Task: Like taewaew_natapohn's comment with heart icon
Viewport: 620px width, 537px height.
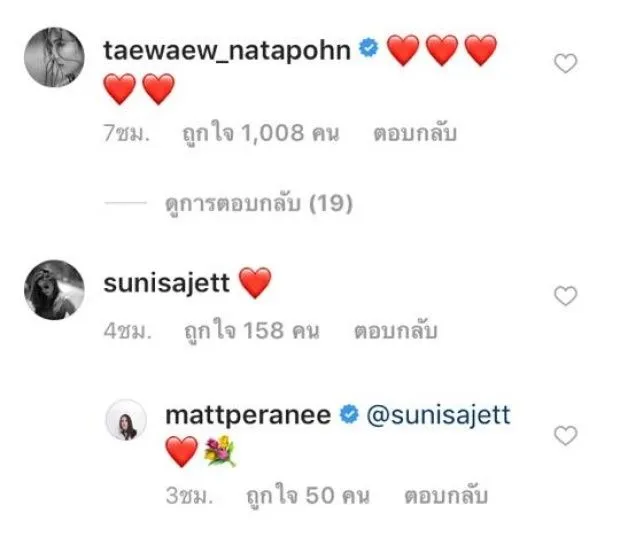Action: (566, 64)
